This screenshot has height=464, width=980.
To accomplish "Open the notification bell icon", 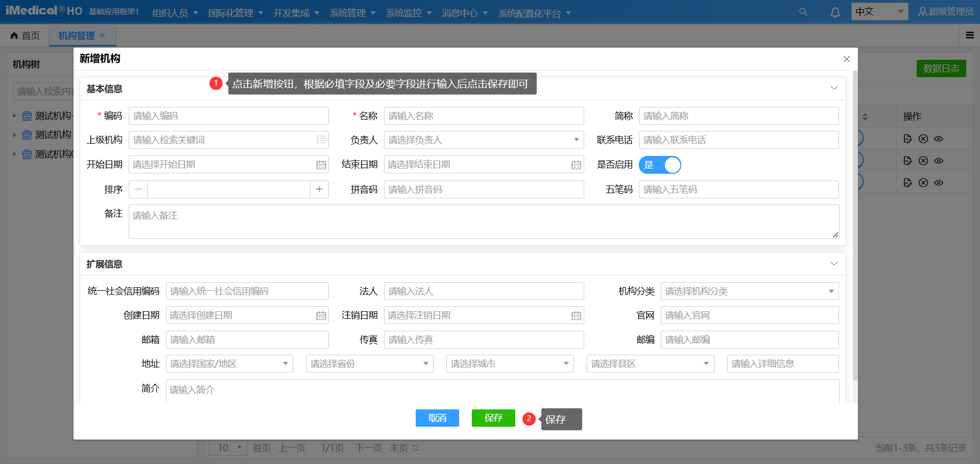I will tap(835, 12).
